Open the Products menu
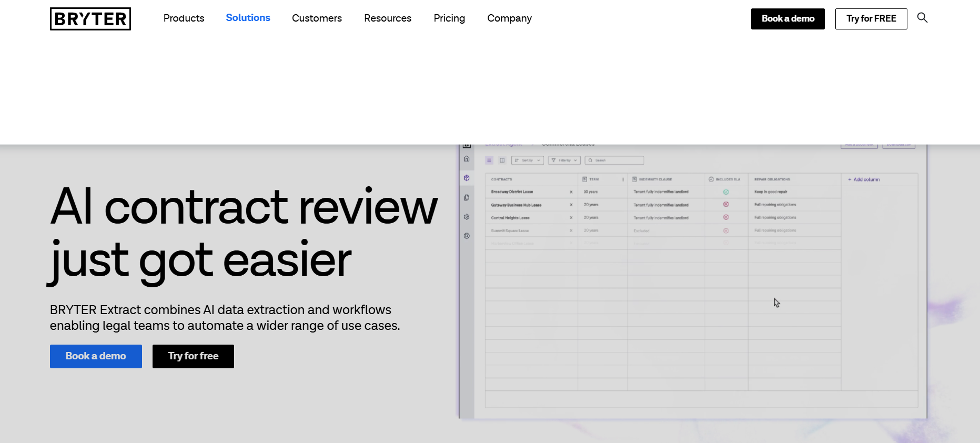 point(184,18)
